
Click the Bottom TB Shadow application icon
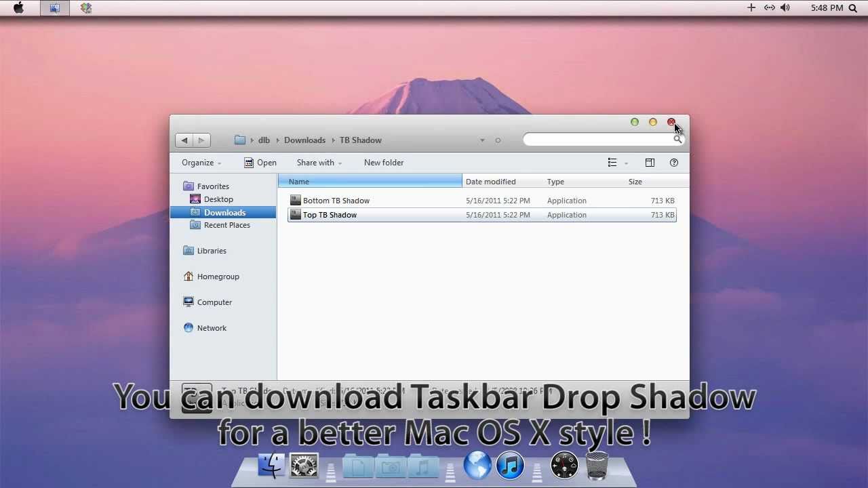(x=295, y=200)
